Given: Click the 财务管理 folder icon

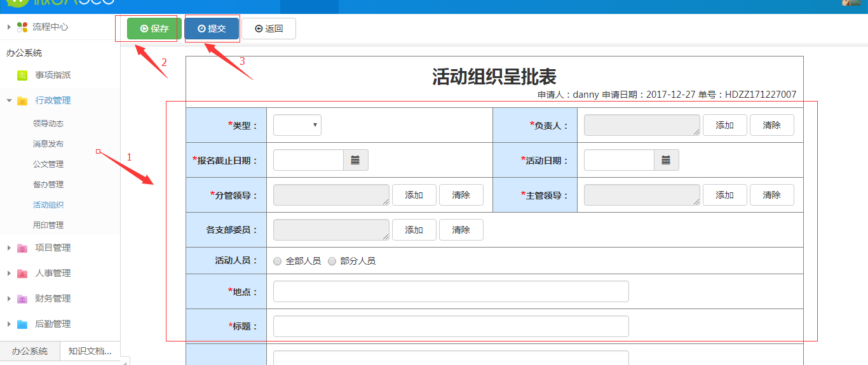Looking at the screenshot, I should click(22, 299).
